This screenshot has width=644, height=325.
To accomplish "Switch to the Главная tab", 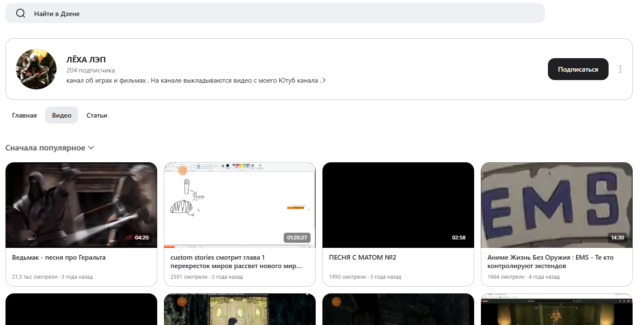I will (24, 115).
